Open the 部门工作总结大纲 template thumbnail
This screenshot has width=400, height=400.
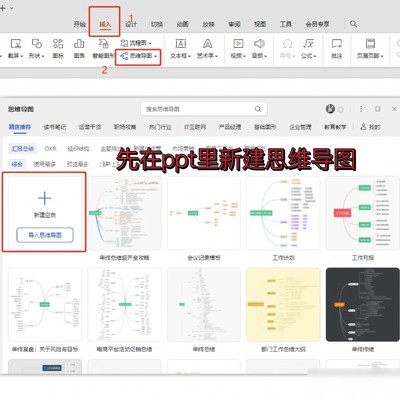point(283,305)
